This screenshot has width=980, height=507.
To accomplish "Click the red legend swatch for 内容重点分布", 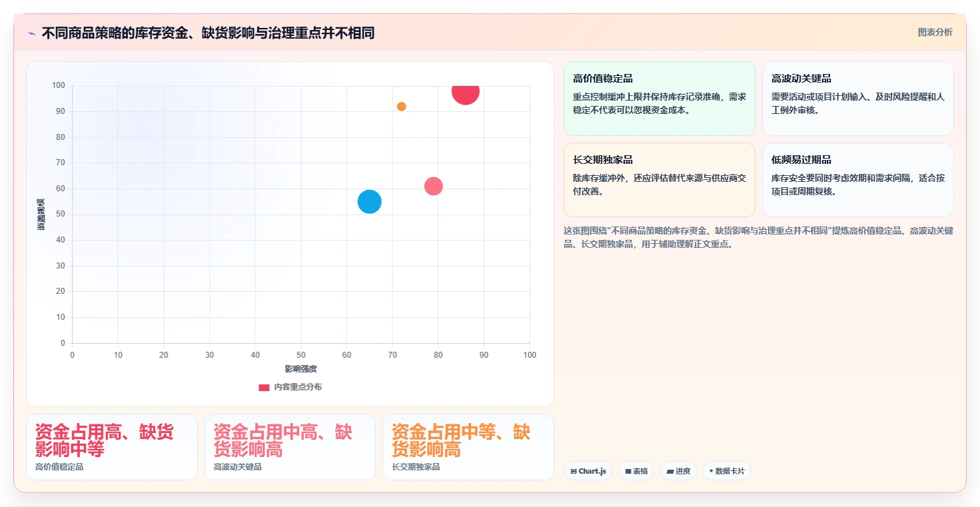I will coord(264,387).
